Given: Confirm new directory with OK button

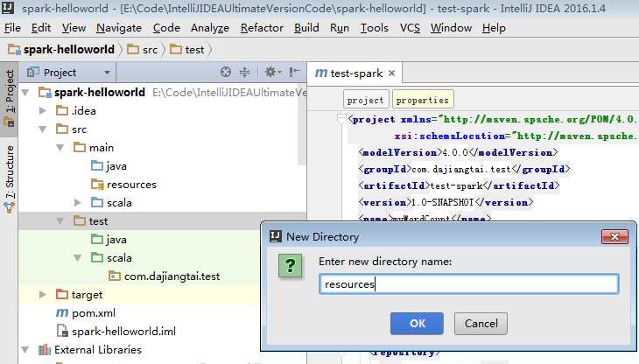Looking at the screenshot, I should coord(417,323).
